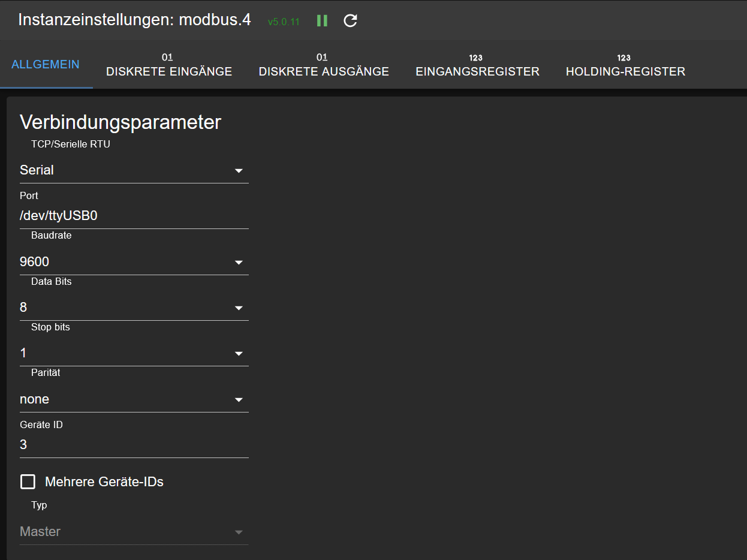Image resolution: width=747 pixels, height=560 pixels.
Task: Click the icon above Diskrete Eingänge
Action: click(168, 58)
